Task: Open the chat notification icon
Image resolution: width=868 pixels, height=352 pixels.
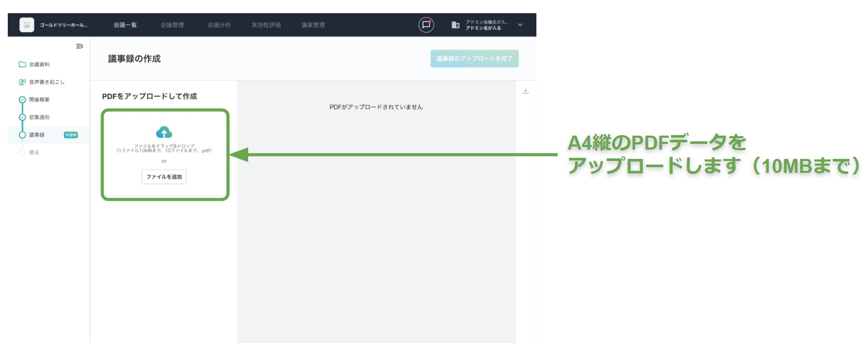Action: click(426, 25)
